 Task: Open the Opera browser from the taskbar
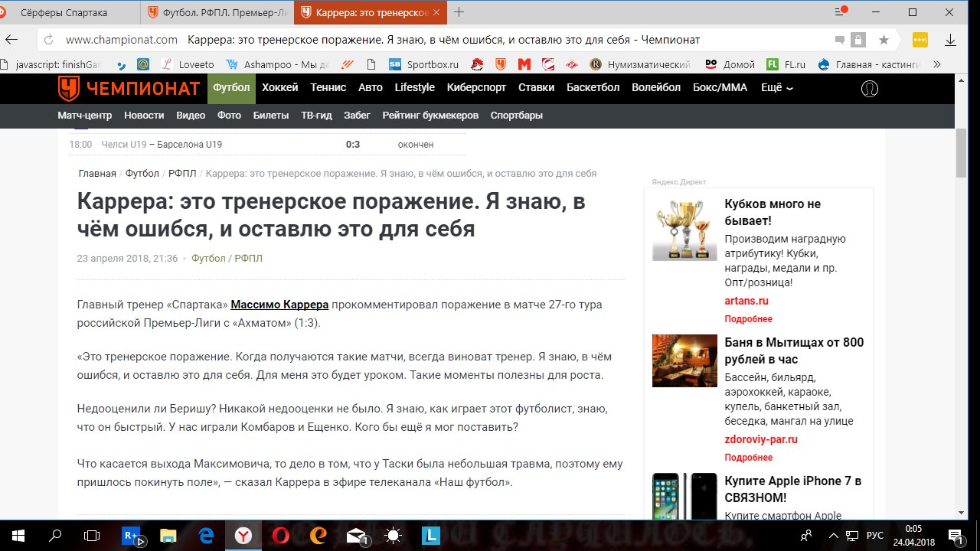[x=280, y=536]
